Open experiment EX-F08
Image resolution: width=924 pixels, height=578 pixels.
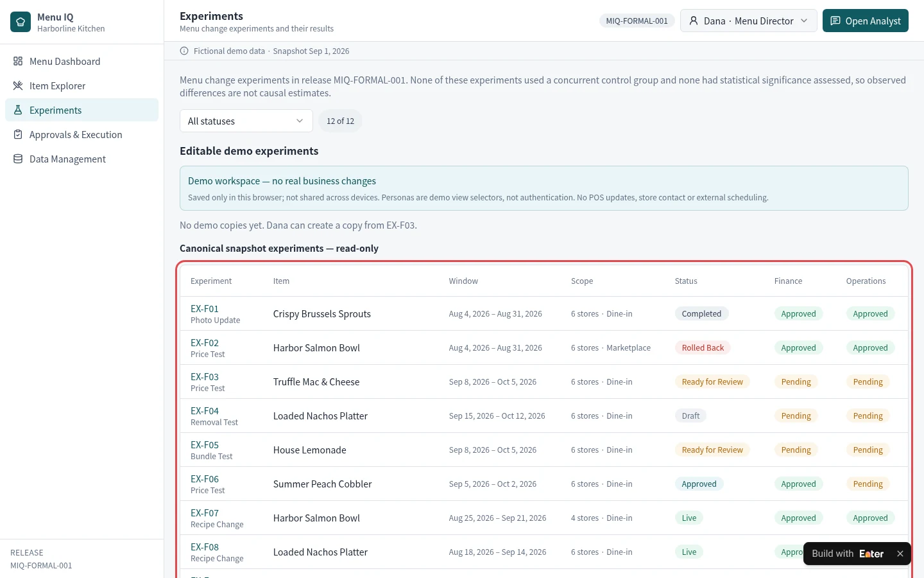pos(205,547)
